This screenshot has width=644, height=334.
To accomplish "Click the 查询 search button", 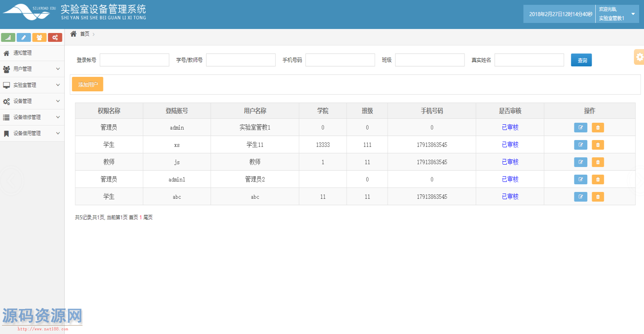I will click(581, 60).
